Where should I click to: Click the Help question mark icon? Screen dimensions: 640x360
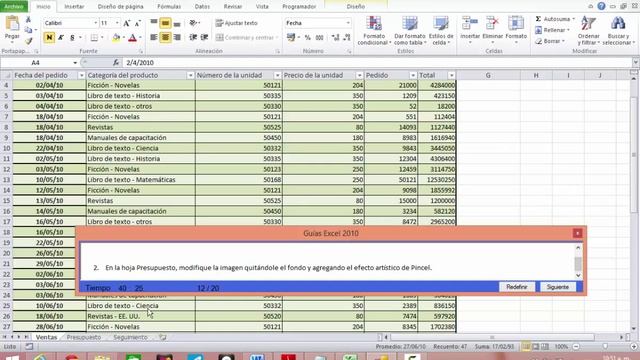[601, 6]
